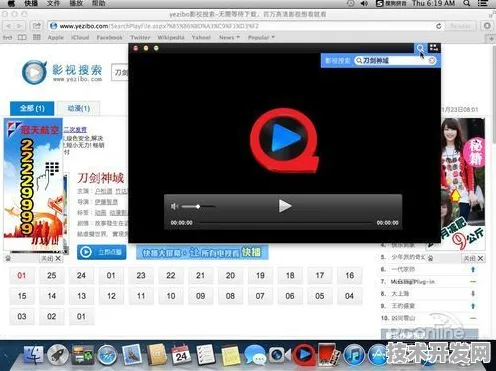
Task: Close the right advertisement via 关闭
Action: point(473,258)
